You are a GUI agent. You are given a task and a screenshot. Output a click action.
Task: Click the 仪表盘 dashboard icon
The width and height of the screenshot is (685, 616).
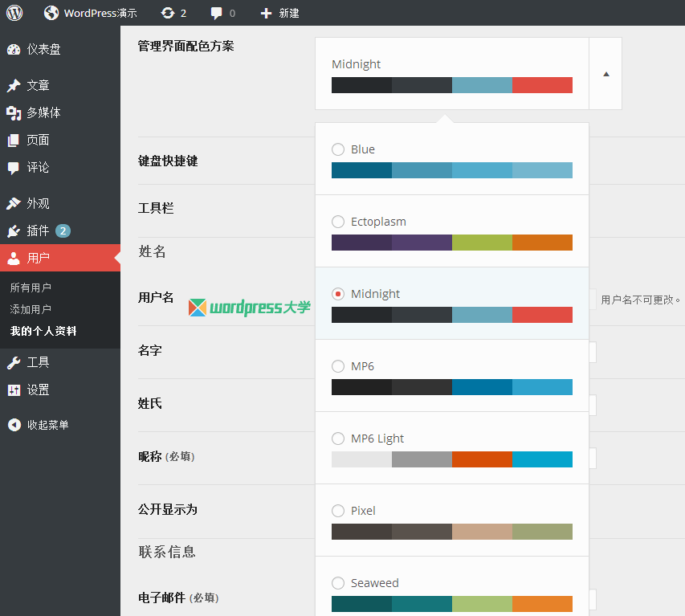click(x=14, y=49)
